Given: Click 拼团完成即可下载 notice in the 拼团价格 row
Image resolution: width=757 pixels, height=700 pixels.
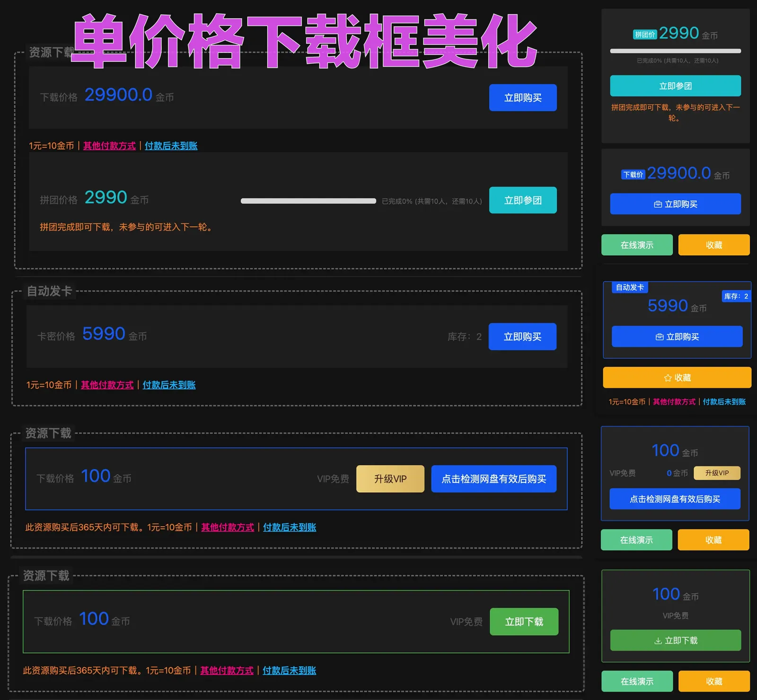Looking at the screenshot, I should point(126,227).
